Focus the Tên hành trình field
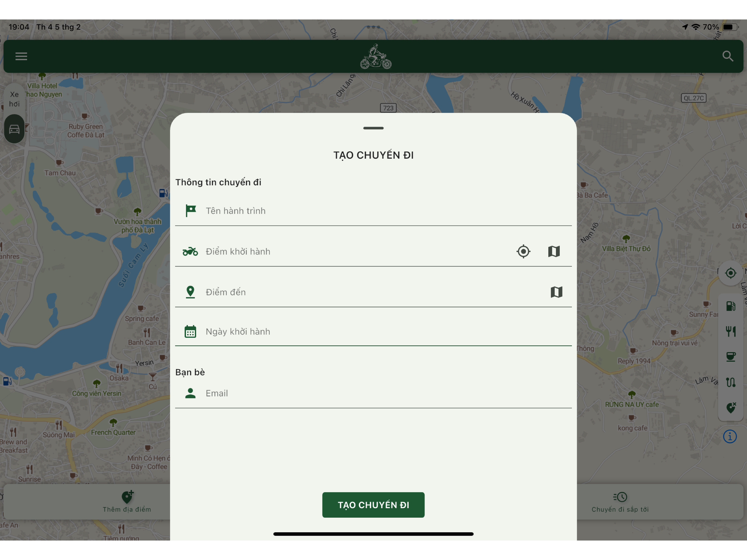The width and height of the screenshot is (747, 560). pyautogui.click(x=373, y=211)
